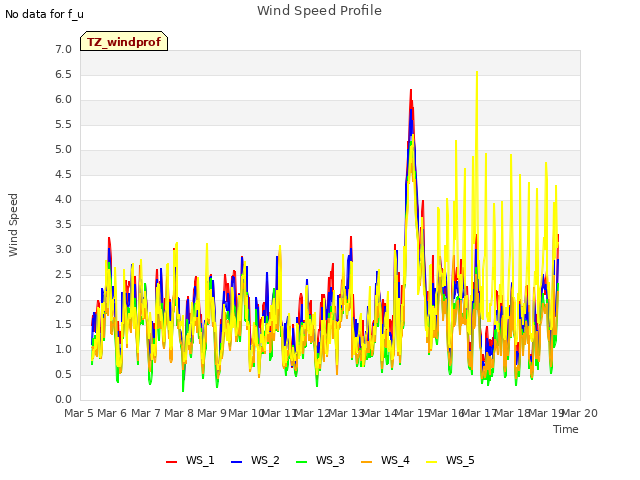Click the Wind Speed Profile chart title
The image size is (640, 480).
pyautogui.click(x=319, y=11)
